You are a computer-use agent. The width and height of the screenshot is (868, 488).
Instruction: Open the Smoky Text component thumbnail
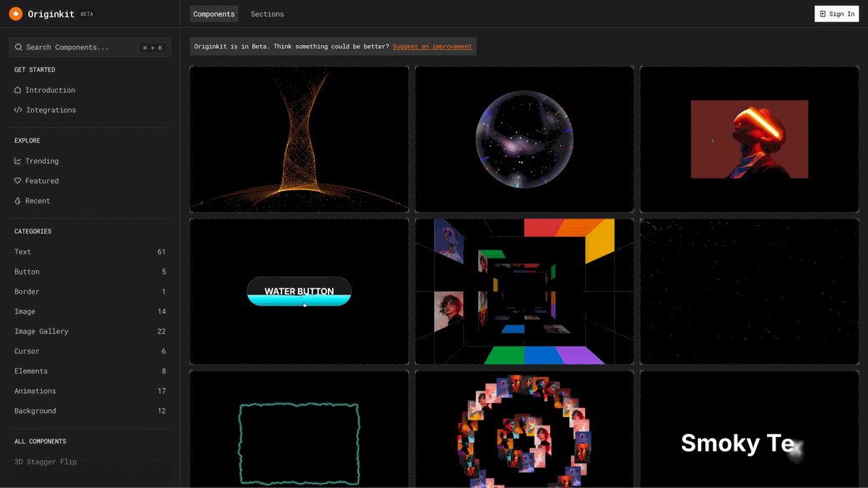click(749, 430)
